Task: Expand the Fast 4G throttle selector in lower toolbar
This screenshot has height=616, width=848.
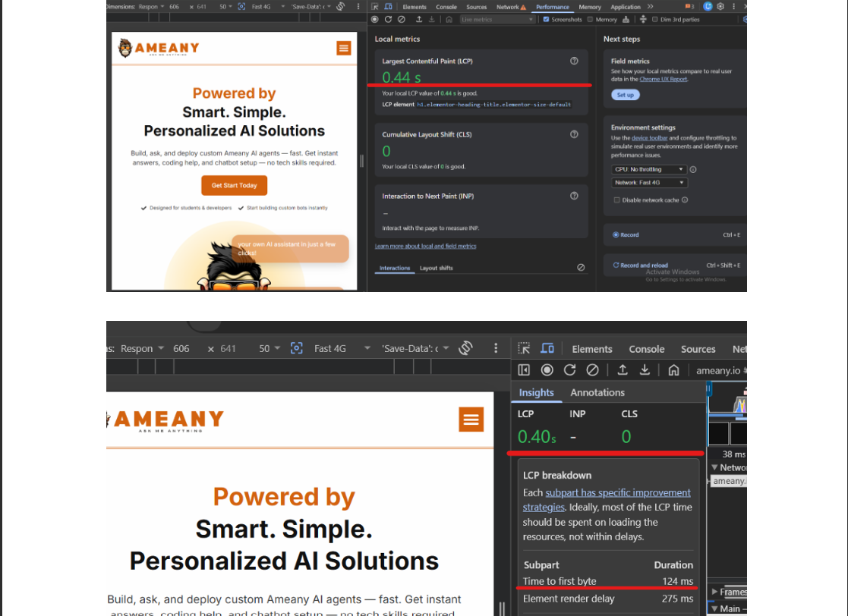Action: (342, 348)
